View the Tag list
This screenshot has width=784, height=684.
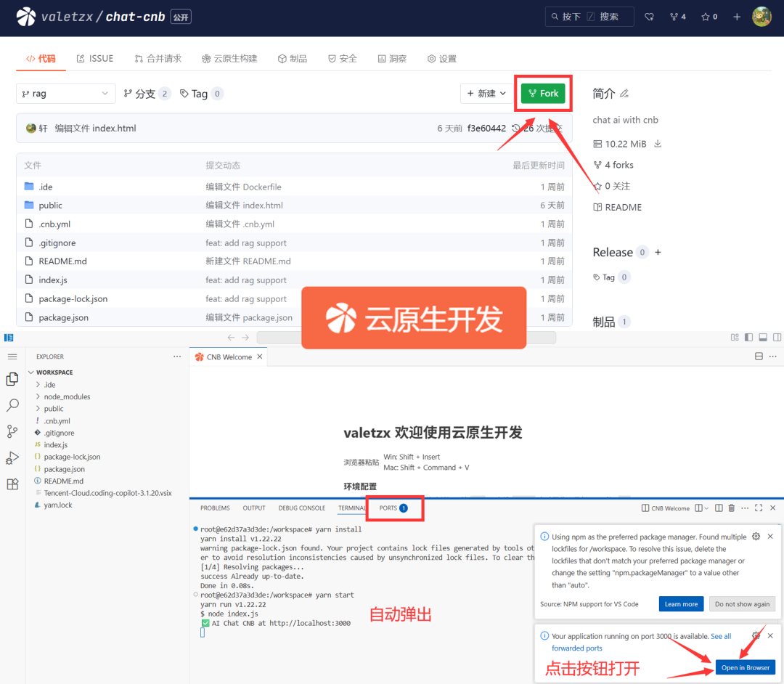click(x=201, y=94)
